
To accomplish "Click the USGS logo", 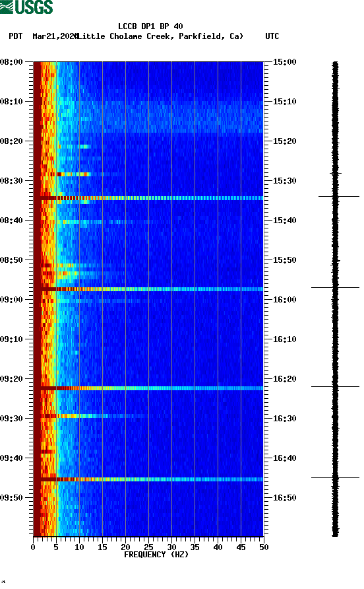I will point(26,7).
